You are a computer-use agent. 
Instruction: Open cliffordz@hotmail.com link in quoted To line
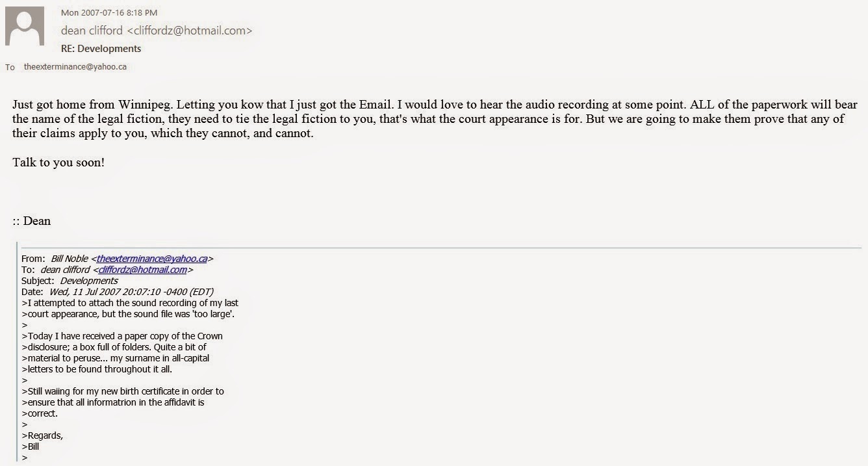click(x=143, y=270)
